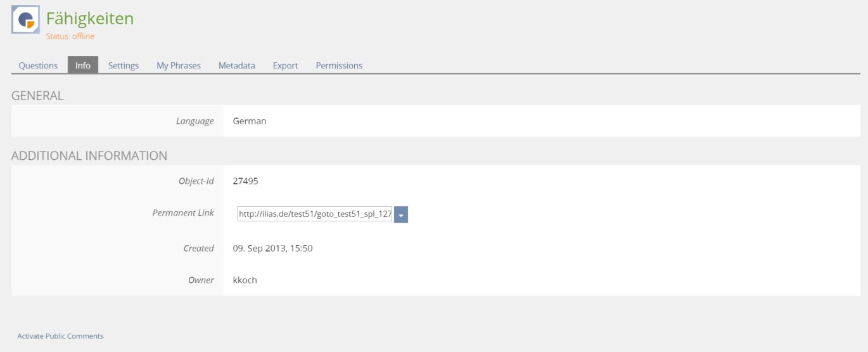Open the Permissions tab
This screenshot has height=352, width=868.
(339, 65)
